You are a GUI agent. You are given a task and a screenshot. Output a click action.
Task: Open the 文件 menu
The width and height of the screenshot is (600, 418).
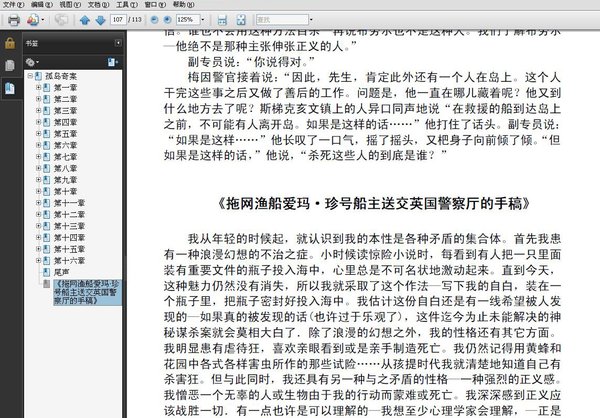(13, 4)
